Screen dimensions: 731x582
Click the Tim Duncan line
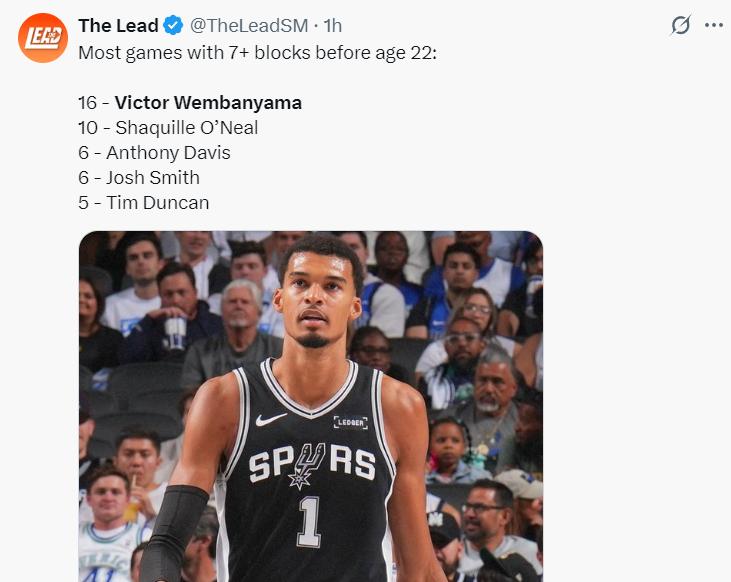[144, 203]
